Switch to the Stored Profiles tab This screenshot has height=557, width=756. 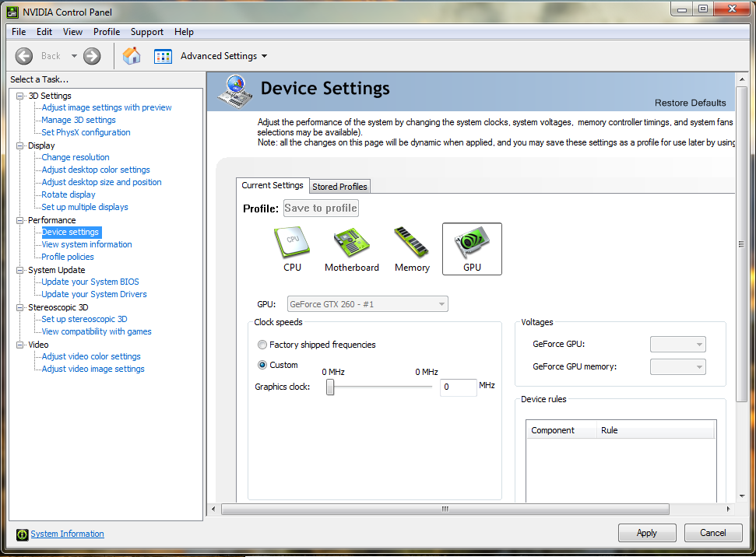click(x=339, y=187)
